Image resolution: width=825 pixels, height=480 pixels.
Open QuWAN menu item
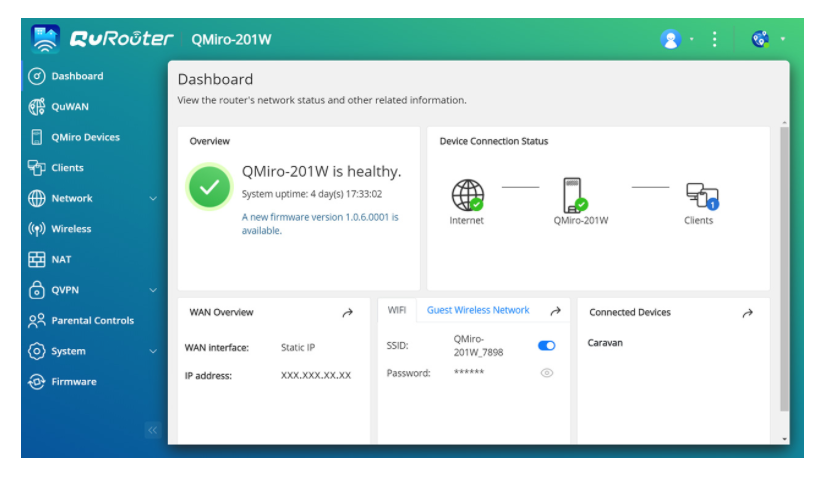70,107
